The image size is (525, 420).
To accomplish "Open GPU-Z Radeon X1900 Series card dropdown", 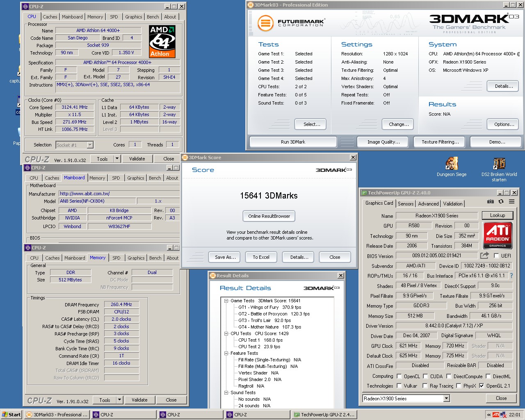I will [446, 398].
